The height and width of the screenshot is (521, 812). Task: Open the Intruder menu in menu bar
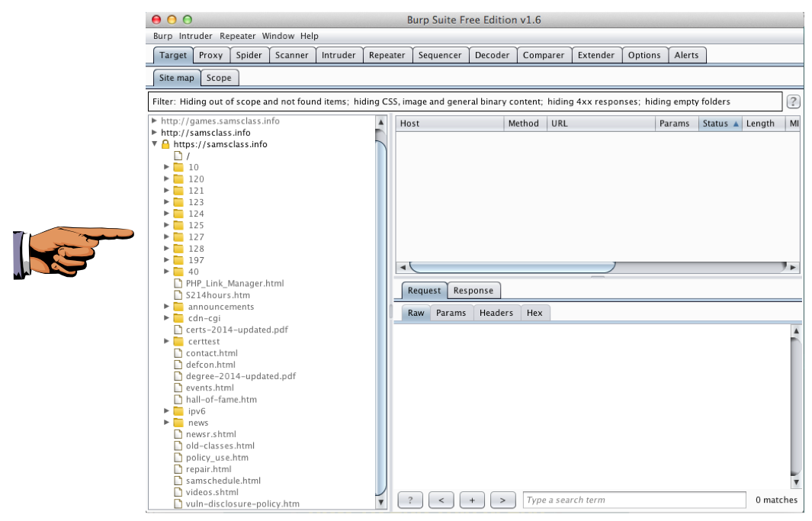pos(196,36)
